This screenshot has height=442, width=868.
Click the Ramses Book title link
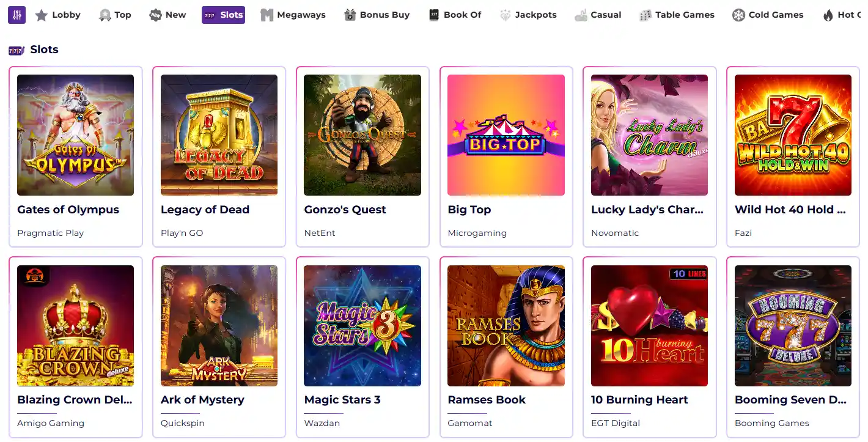point(487,400)
